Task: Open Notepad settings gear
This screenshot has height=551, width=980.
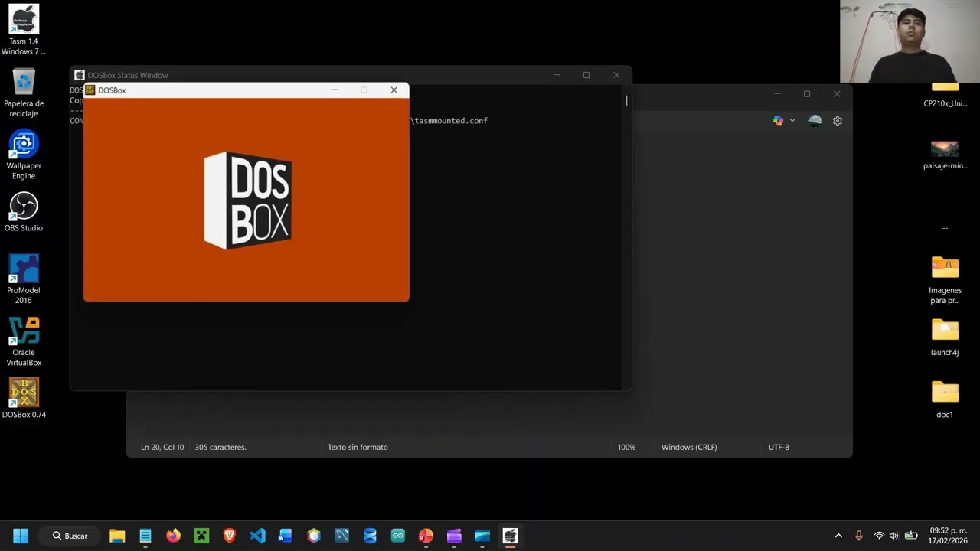Action: [x=838, y=120]
